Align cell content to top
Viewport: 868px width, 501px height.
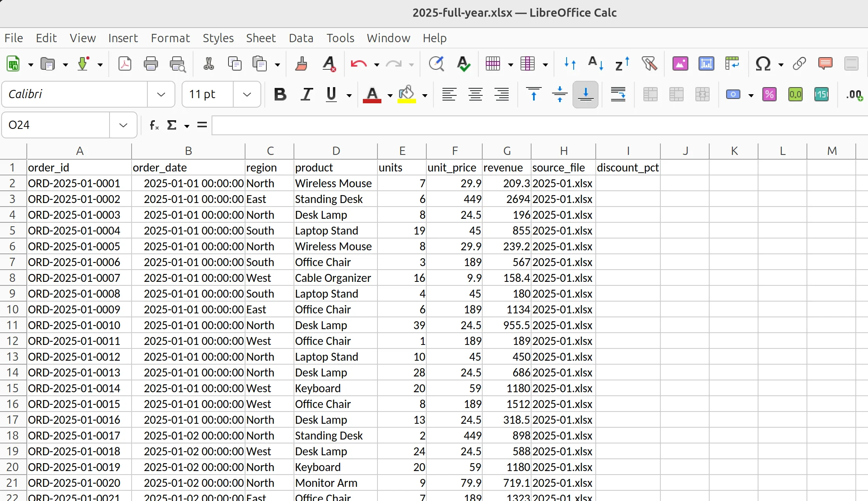(533, 94)
